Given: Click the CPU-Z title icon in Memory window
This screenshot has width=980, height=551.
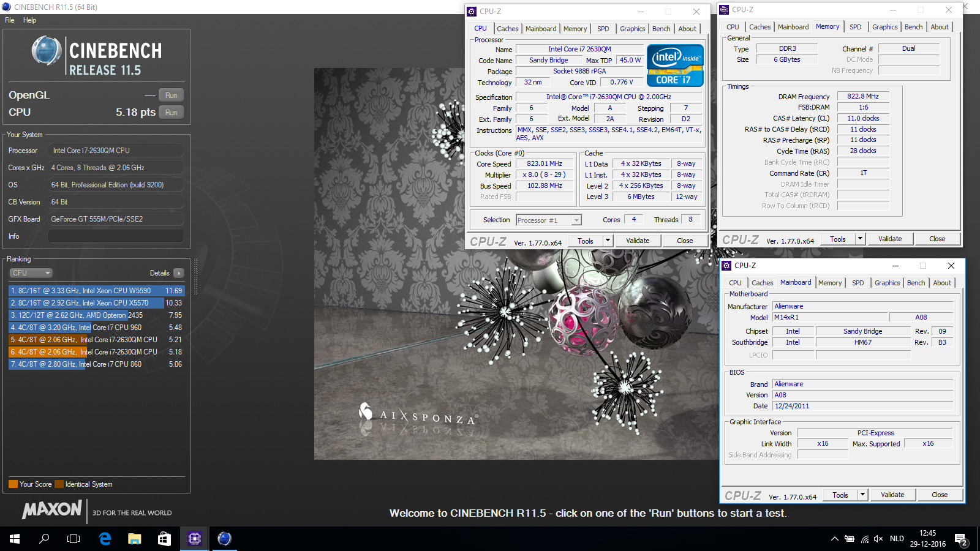Looking at the screenshot, I should [724, 10].
